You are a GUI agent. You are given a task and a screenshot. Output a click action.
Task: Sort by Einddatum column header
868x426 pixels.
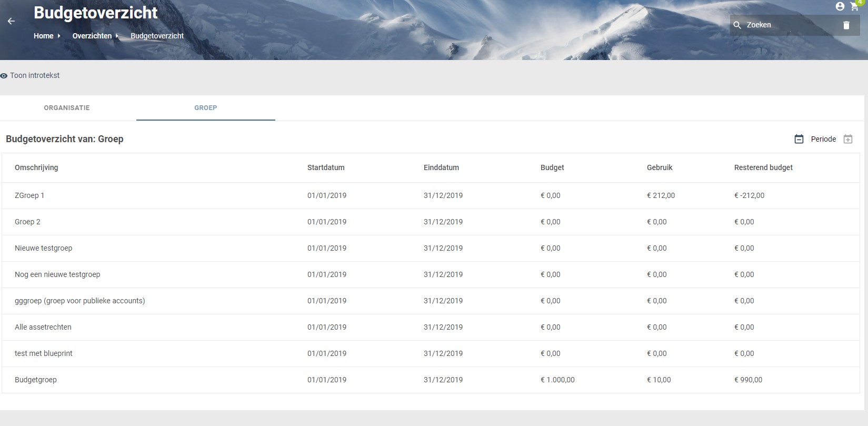coord(441,167)
